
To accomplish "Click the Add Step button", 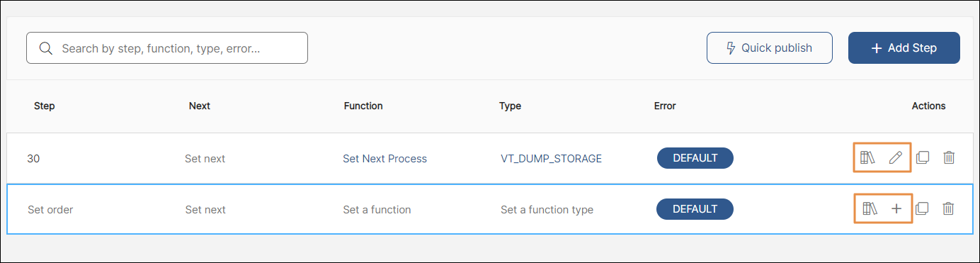I will [904, 48].
